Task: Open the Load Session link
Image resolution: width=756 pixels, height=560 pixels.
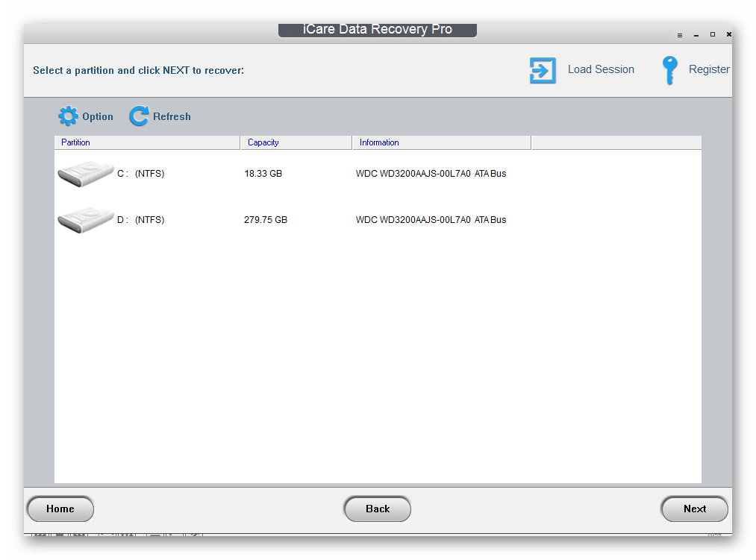Action: tap(601, 69)
